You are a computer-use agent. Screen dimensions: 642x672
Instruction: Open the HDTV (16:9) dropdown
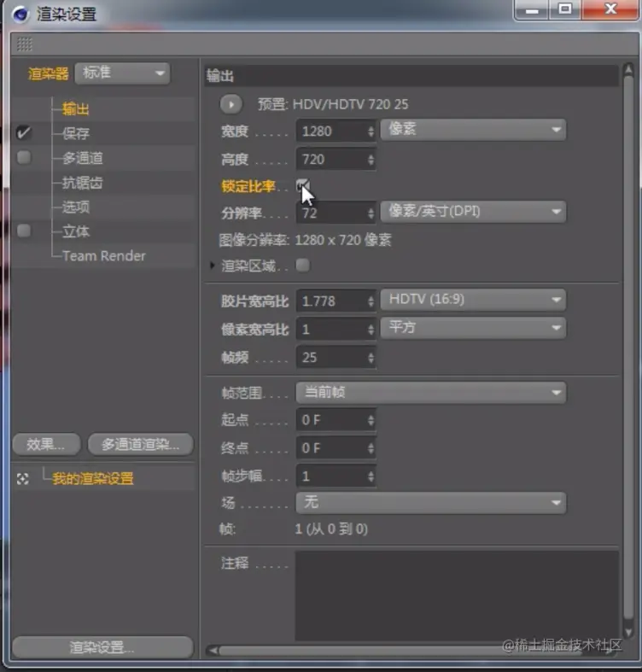[x=473, y=300]
